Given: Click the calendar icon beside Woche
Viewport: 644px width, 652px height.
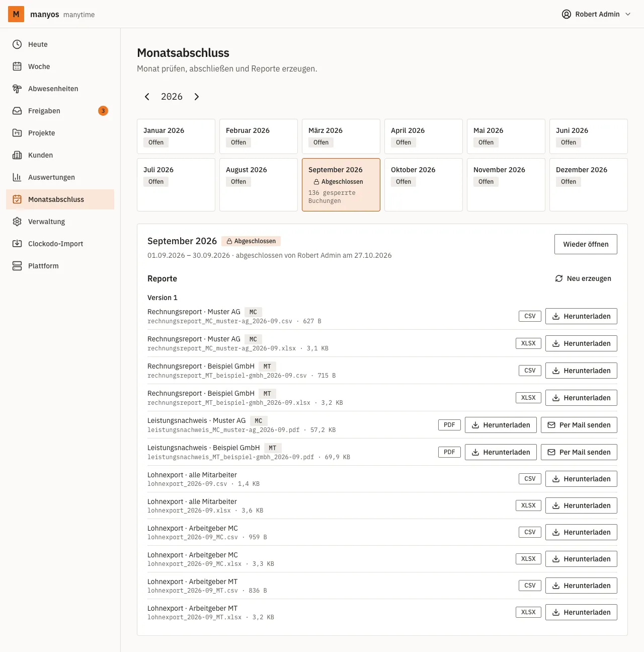Looking at the screenshot, I should [x=17, y=66].
